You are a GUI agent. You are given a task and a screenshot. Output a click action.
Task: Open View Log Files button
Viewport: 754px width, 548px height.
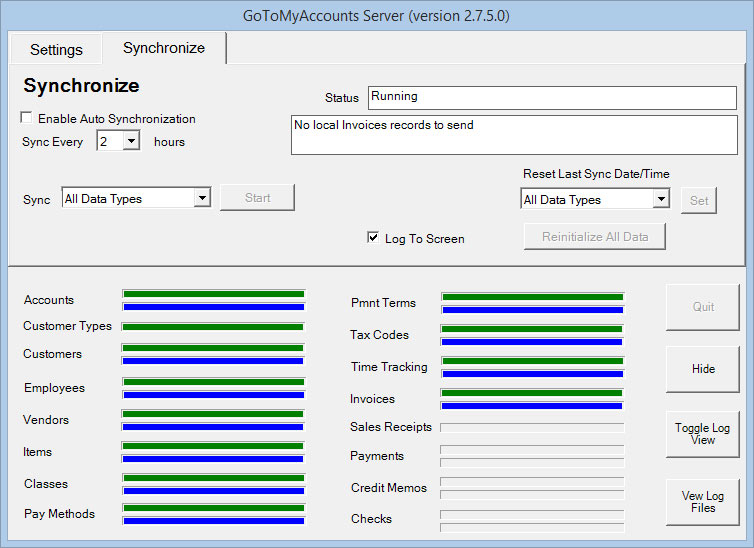703,502
